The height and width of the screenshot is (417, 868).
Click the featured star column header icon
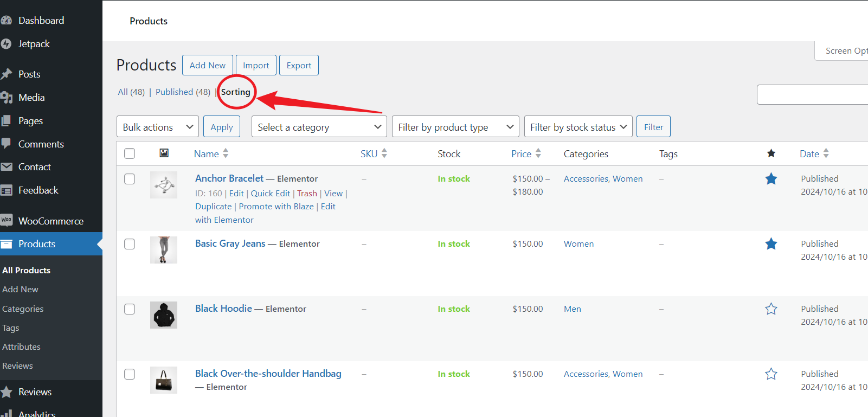point(771,153)
